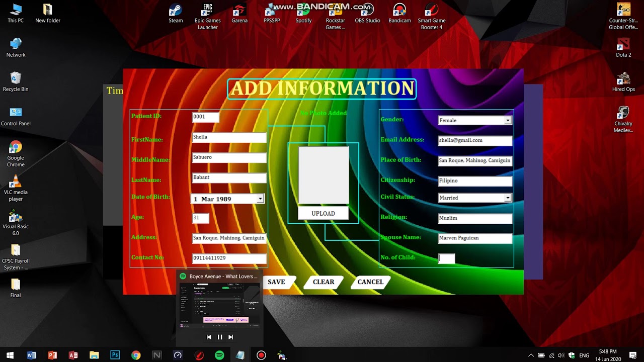The height and width of the screenshot is (362, 644).
Task: Expand the Civil Status dropdown
Action: pyautogui.click(x=508, y=198)
